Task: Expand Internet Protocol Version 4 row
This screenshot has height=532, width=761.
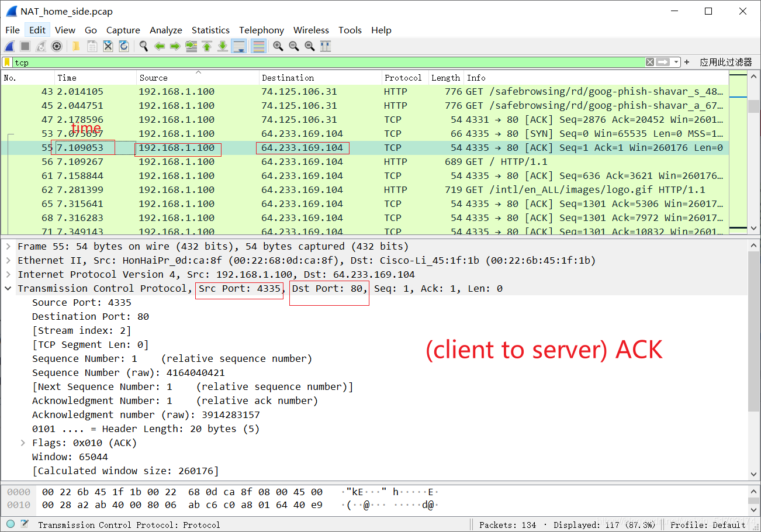Action: [8, 274]
